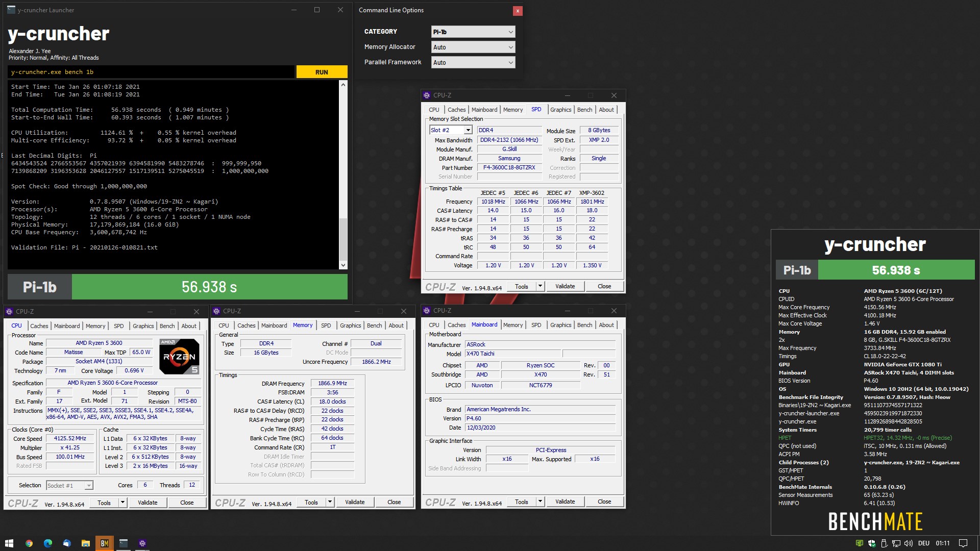Screen dimensions: 980x551
Task: Open the volume speaker tray icon
Action: 909,543
